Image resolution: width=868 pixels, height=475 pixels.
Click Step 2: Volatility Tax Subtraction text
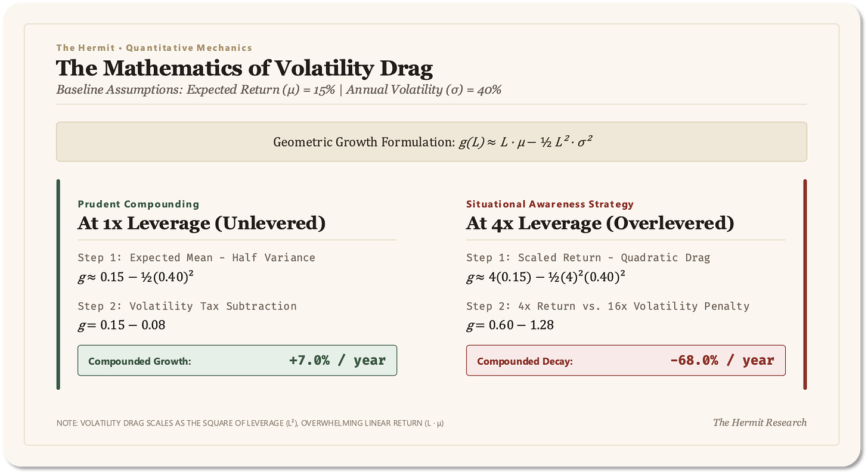(x=187, y=306)
